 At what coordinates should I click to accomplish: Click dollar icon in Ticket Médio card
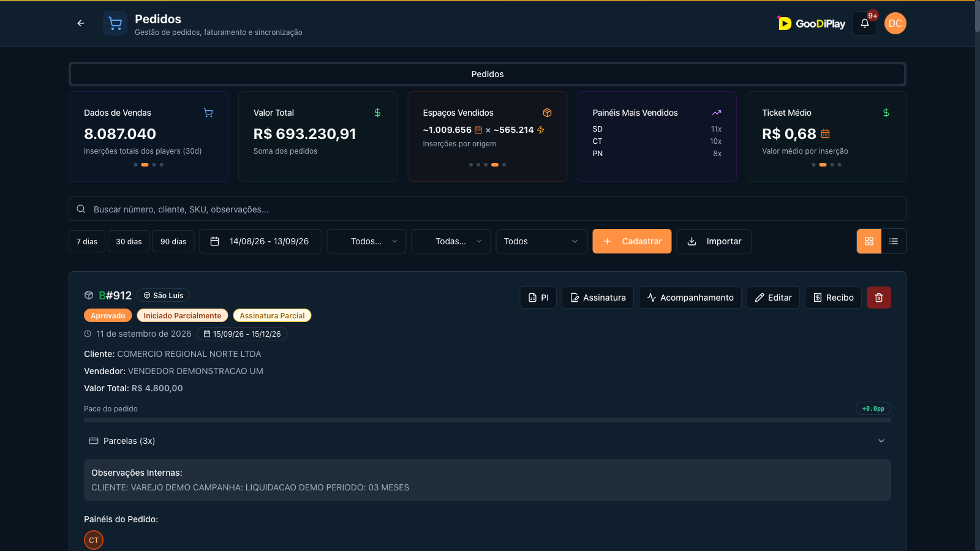(x=886, y=113)
